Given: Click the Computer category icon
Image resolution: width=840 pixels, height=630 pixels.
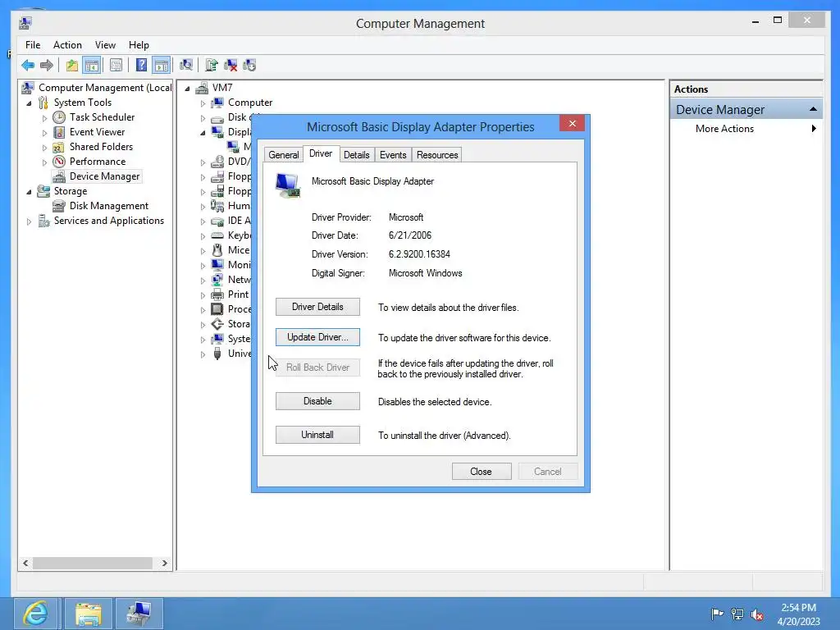Looking at the screenshot, I should tap(217, 103).
